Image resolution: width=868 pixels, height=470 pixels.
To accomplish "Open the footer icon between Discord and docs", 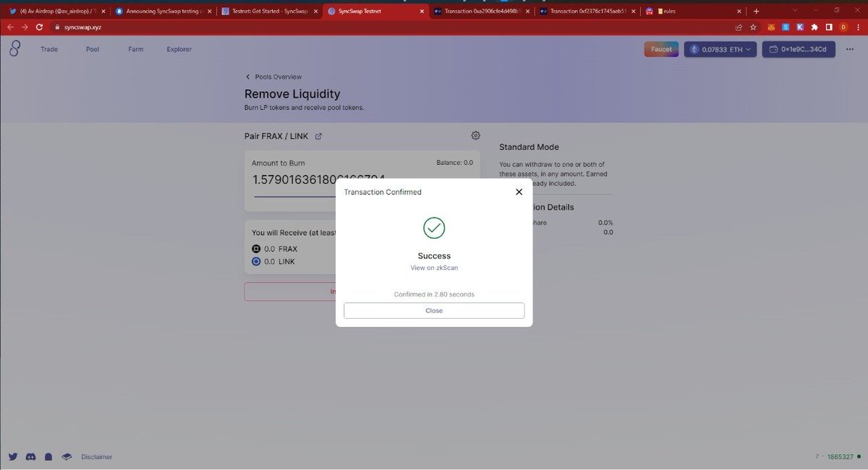I will point(48,457).
